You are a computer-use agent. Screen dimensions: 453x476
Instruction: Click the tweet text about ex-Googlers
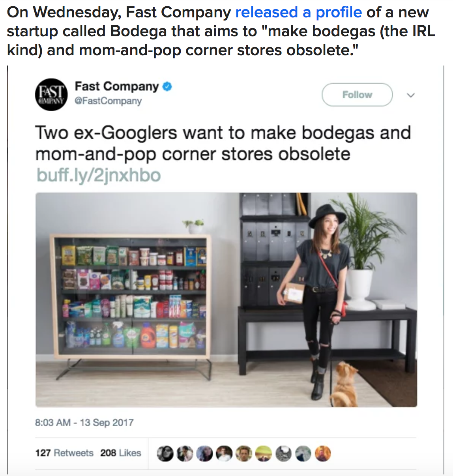point(223,143)
